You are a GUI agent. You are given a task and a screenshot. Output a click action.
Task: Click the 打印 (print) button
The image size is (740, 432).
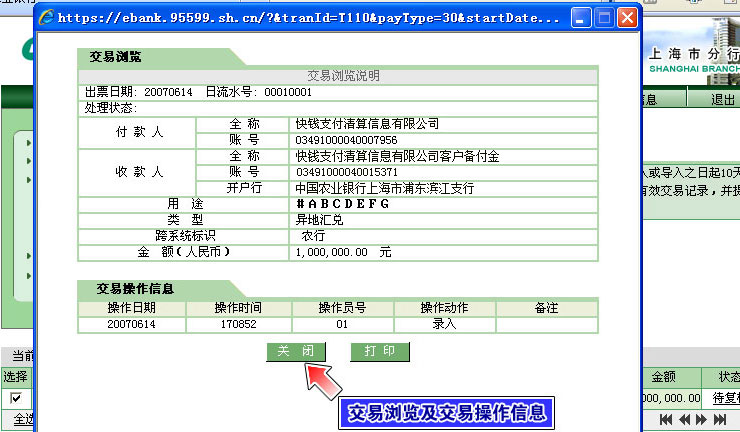click(x=379, y=352)
